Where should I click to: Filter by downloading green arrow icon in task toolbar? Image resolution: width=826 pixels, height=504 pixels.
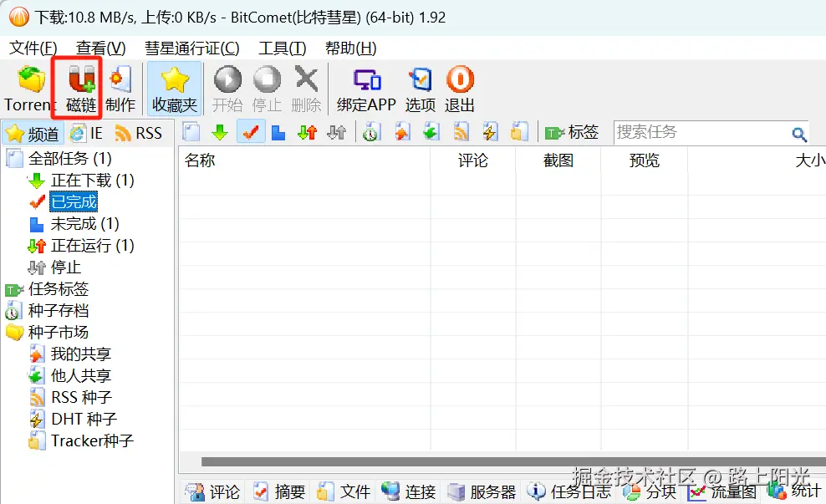coord(220,132)
